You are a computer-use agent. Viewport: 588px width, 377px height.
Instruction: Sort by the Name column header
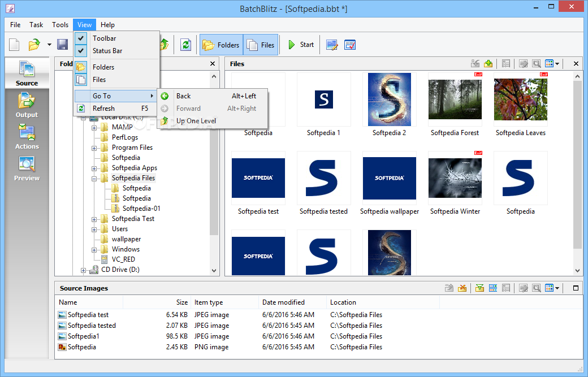(89, 302)
